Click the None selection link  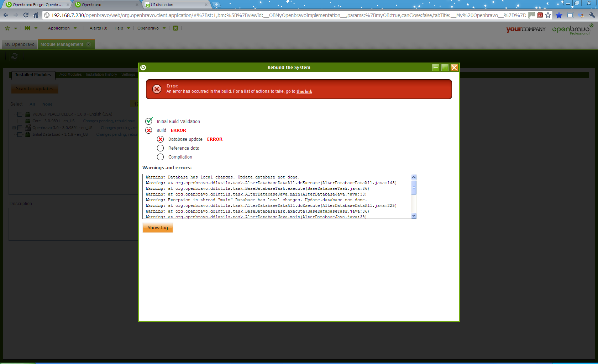47,104
